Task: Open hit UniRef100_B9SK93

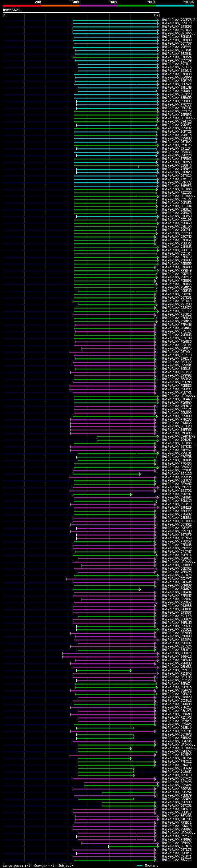Action: pyautogui.click(x=177, y=26)
